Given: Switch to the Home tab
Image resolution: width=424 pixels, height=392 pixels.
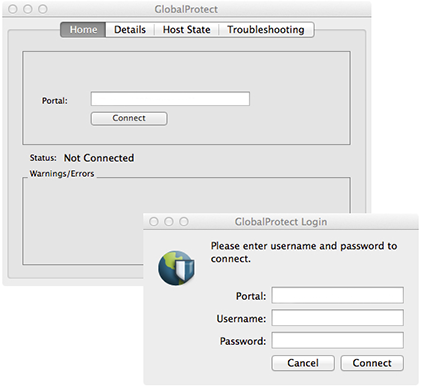Looking at the screenshot, I should 83,30.
